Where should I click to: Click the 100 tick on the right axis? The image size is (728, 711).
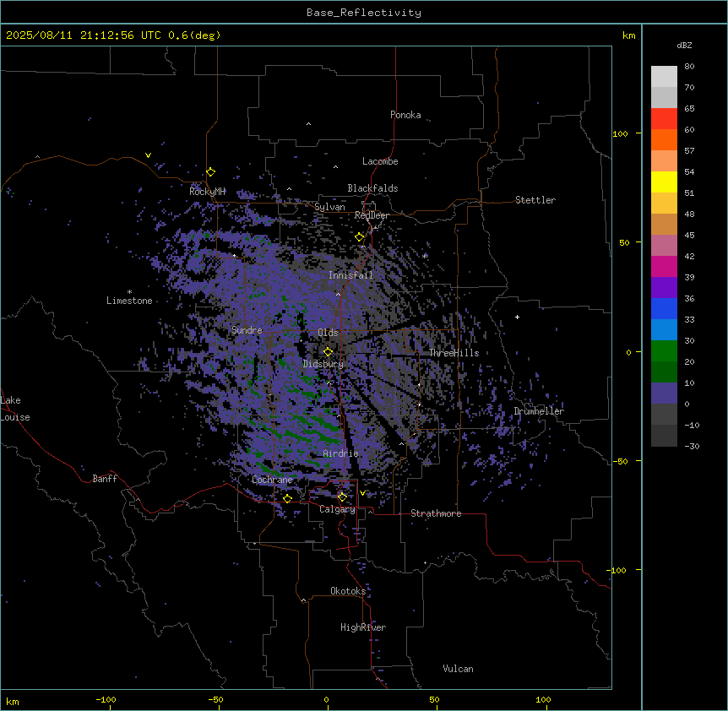620,133
